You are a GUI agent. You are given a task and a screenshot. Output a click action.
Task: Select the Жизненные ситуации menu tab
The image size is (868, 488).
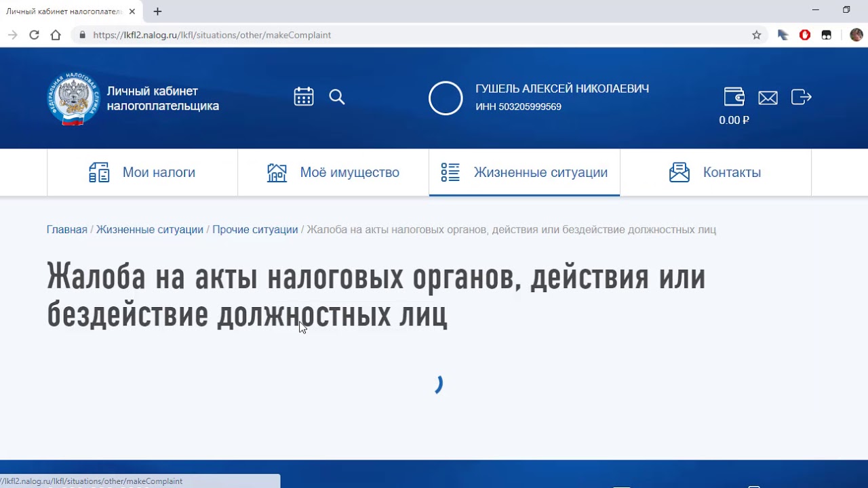[524, 172]
